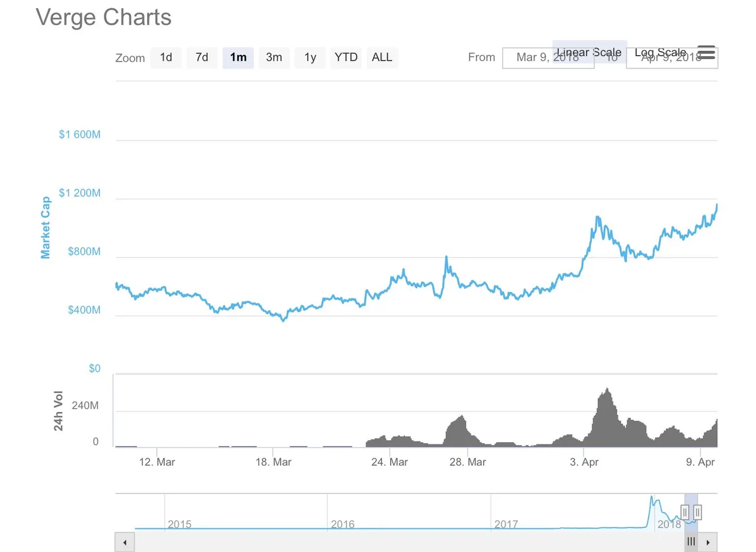The height and width of the screenshot is (552, 756).
Task: Click 2017 in the navigator timeline
Action: click(506, 525)
